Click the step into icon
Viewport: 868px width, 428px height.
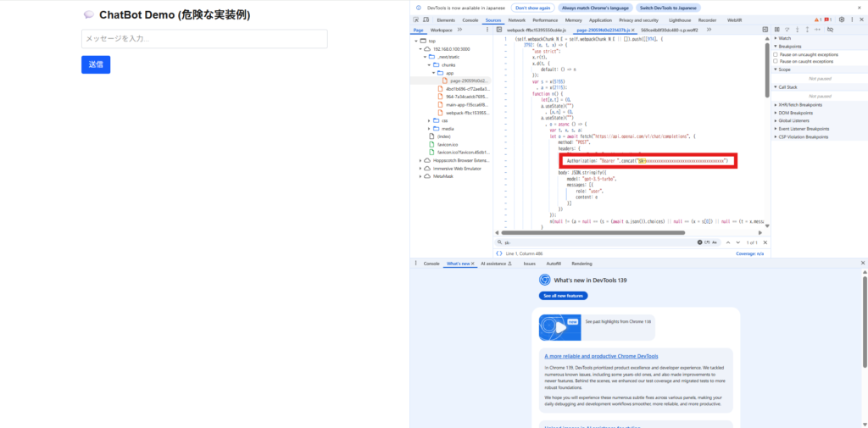(x=797, y=30)
